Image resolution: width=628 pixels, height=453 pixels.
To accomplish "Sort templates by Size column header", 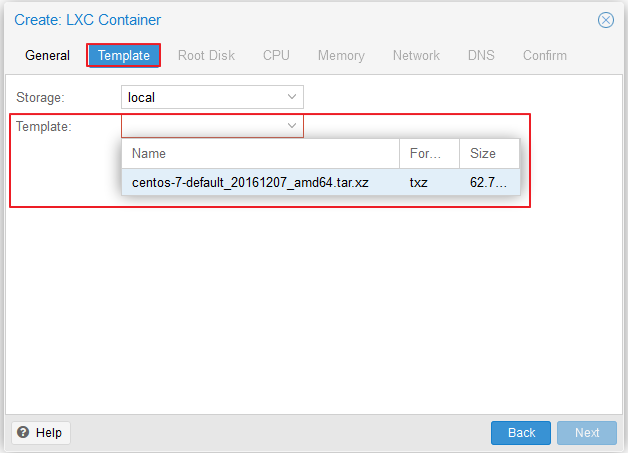I will click(489, 153).
